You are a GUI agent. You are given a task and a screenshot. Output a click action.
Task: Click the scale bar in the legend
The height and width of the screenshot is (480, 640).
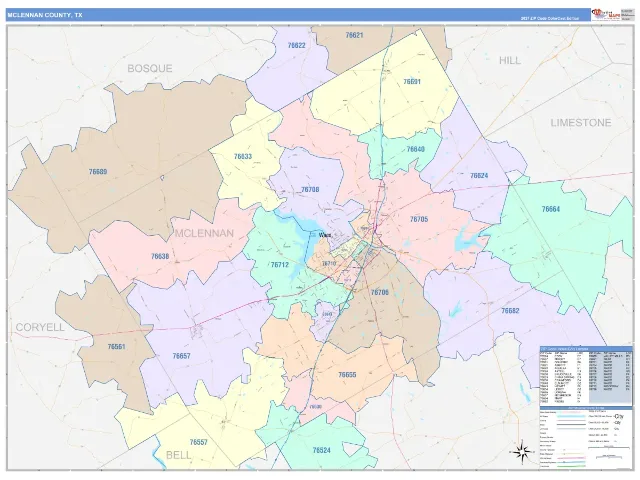(608, 449)
